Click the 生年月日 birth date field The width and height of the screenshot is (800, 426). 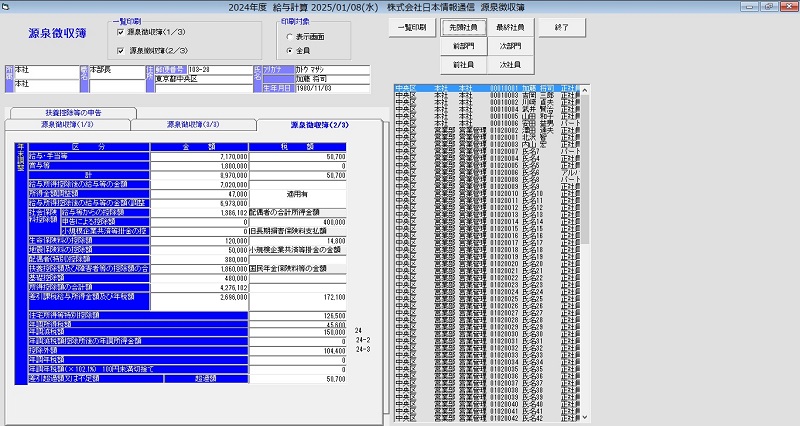coord(318,87)
